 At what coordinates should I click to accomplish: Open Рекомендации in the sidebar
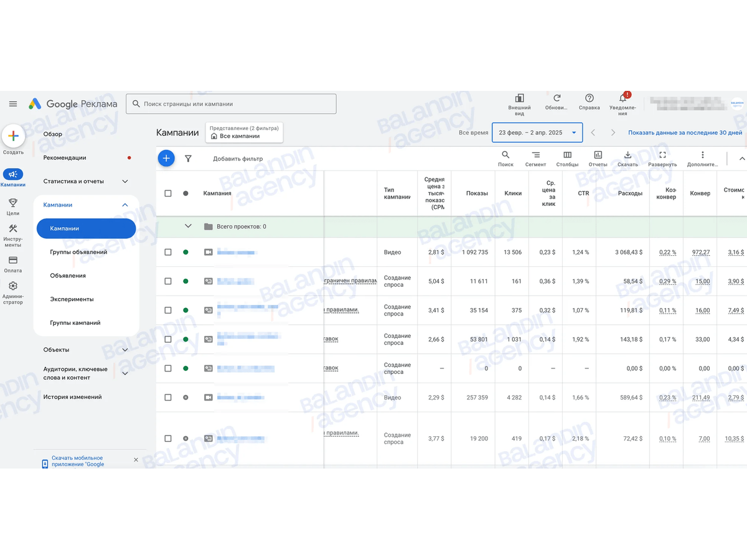[x=65, y=157]
